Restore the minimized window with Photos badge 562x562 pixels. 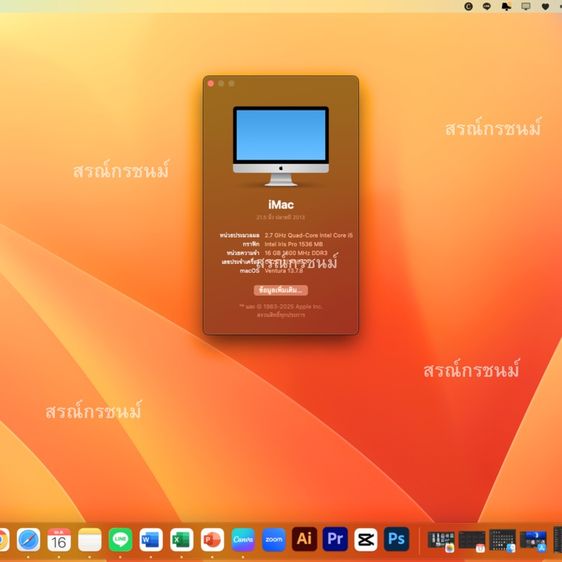point(441,540)
